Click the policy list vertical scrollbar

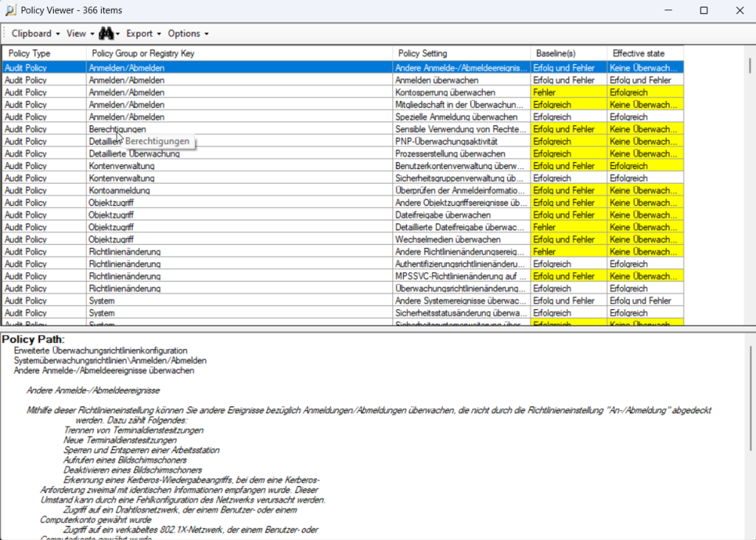[750, 66]
